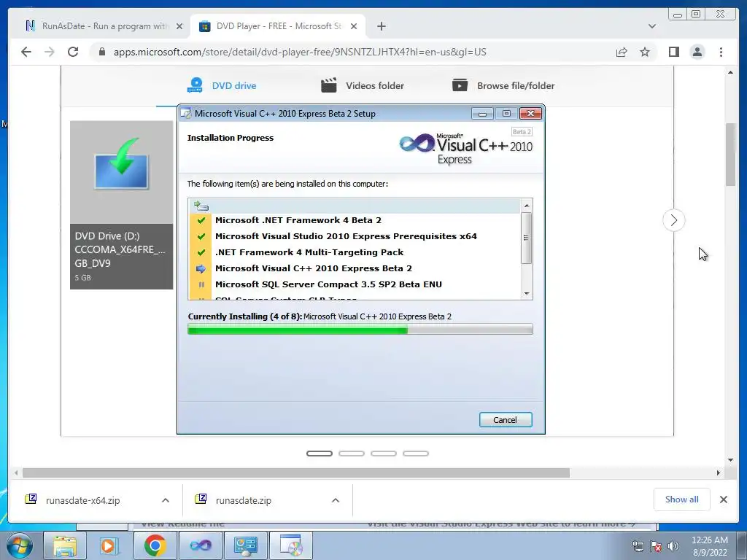The height and width of the screenshot is (560, 747).
Task: Close the RunAsDate tab
Action: point(179,26)
